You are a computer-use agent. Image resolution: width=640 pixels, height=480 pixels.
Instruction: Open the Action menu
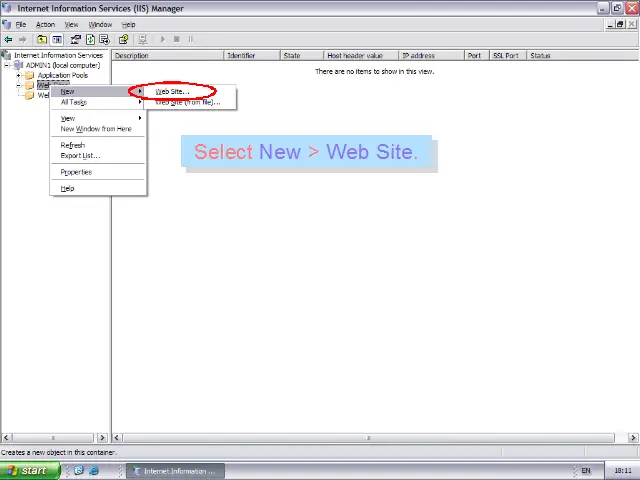pos(45,24)
